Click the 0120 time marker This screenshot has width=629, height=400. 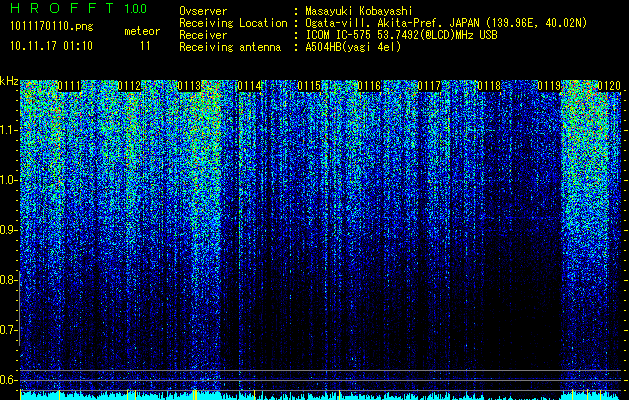609,86
